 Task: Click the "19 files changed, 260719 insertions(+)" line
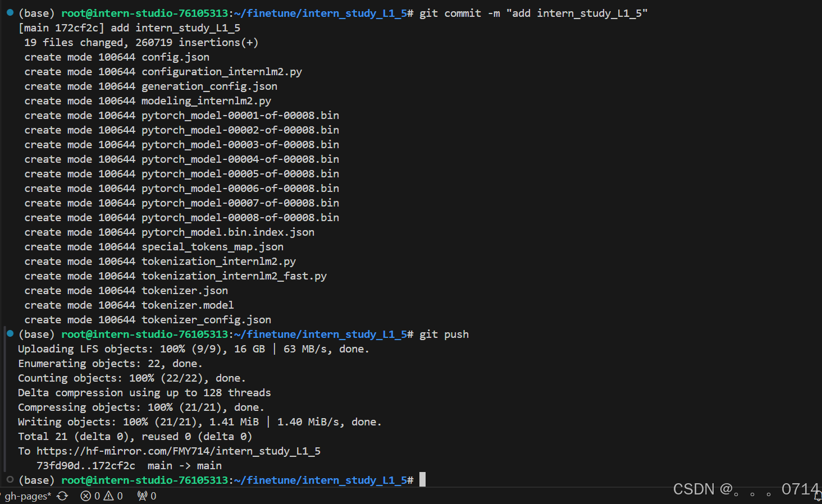click(x=141, y=42)
